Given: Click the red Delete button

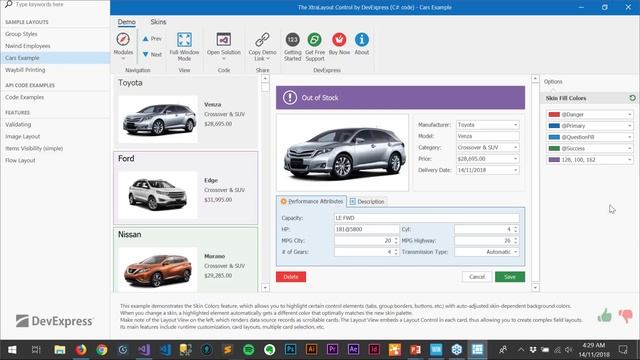Looking at the screenshot, I should coord(291,277).
